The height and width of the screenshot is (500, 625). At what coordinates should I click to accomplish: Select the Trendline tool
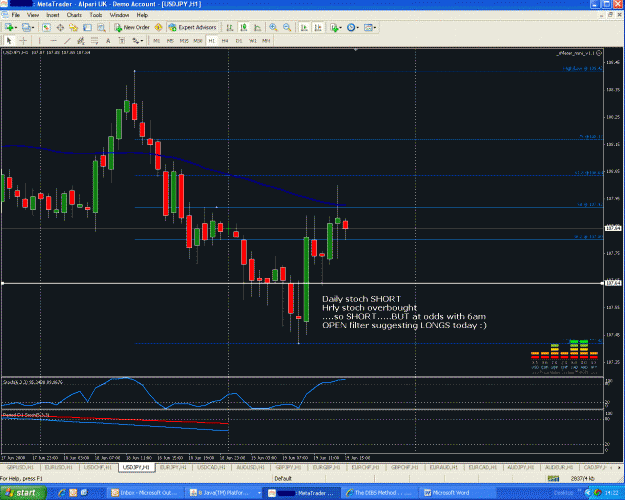click(x=67, y=41)
